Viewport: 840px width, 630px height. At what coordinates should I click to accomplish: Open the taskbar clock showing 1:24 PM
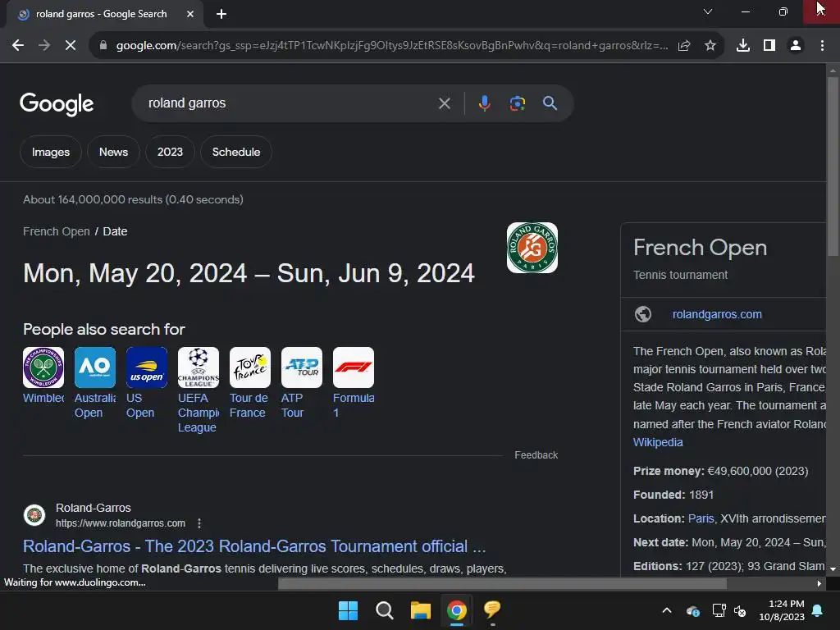point(782,610)
